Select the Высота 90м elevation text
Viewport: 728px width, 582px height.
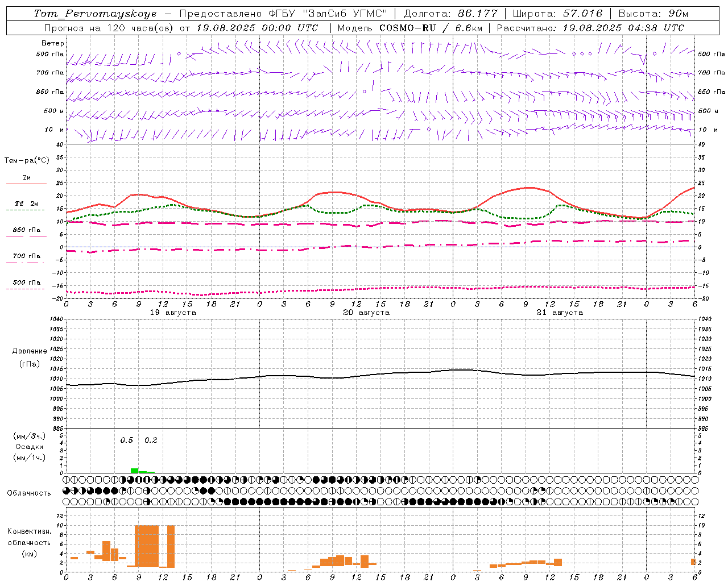[x=653, y=14]
